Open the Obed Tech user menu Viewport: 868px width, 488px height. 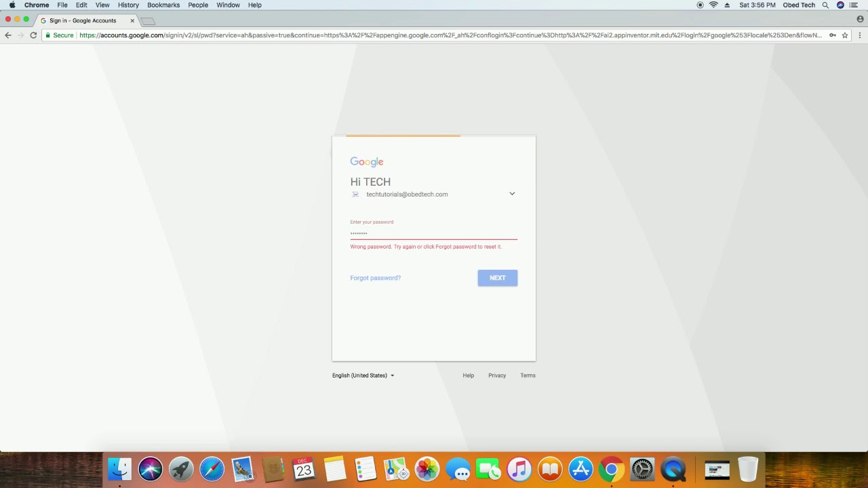coord(799,5)
